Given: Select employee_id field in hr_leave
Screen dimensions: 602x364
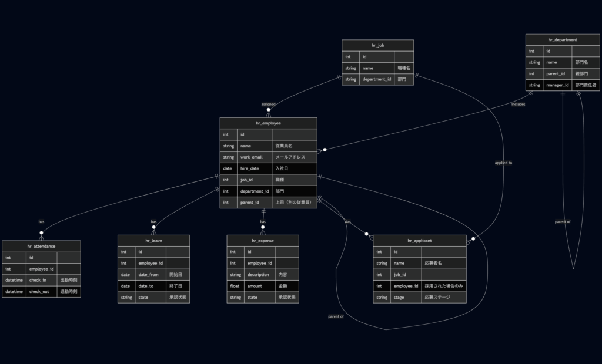Looking at the screenshot, I should pyautogui.click(x=150, y=263).
